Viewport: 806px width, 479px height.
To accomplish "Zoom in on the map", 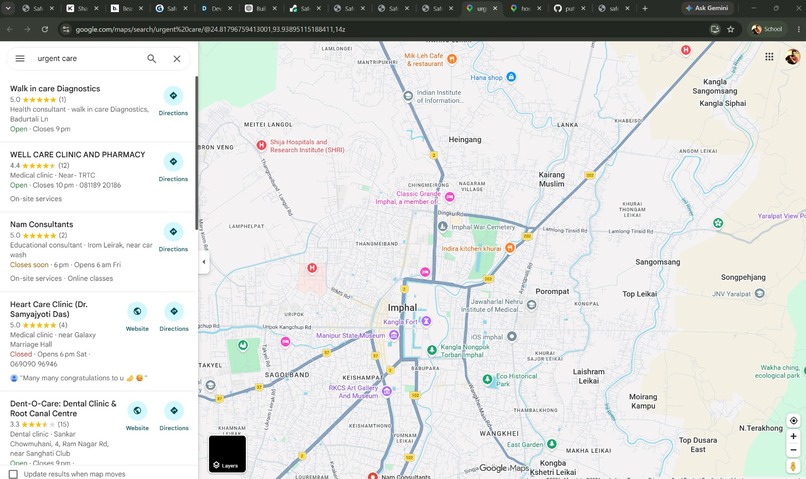I will point(793,436).
